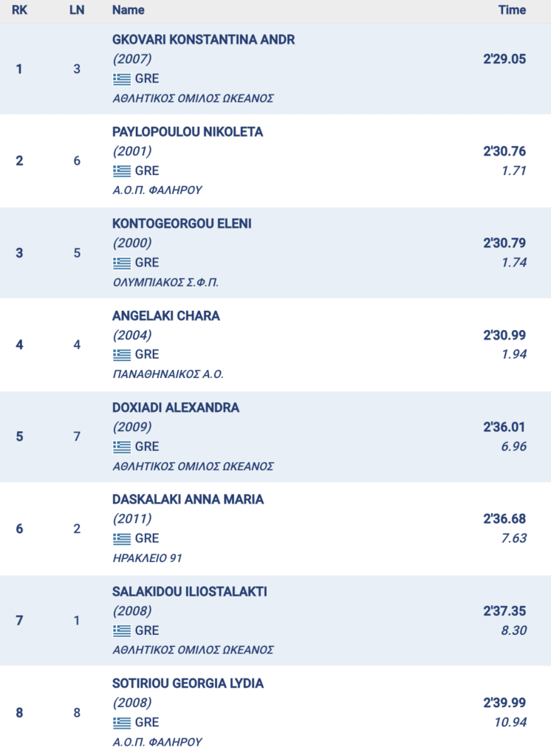Viewport: 551px width, 756px height.
Task: Click the Greek flag beside Daskalaki Anna Maria
Action: pos(122,538)
